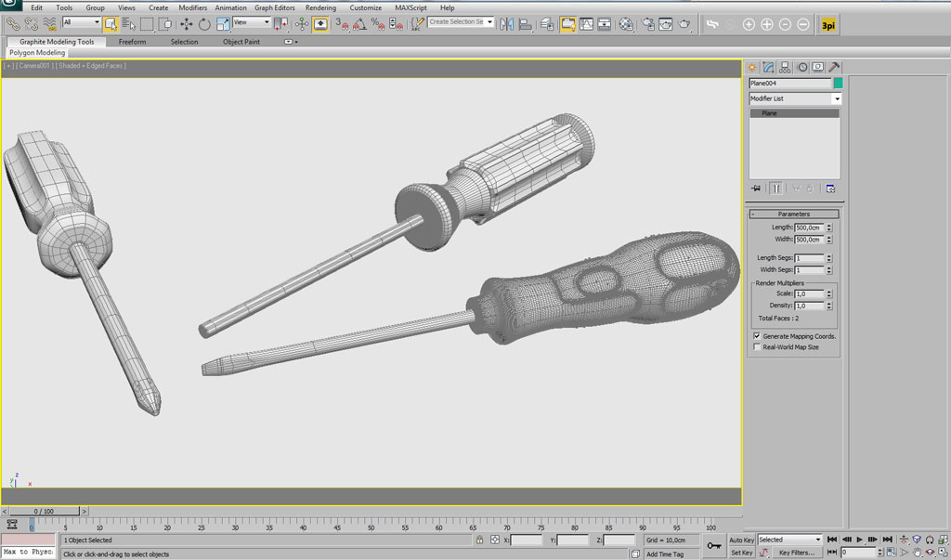Collapse the Parameters rollout
951x560 pixels.
pyautogui.click(x=794, y=214)
